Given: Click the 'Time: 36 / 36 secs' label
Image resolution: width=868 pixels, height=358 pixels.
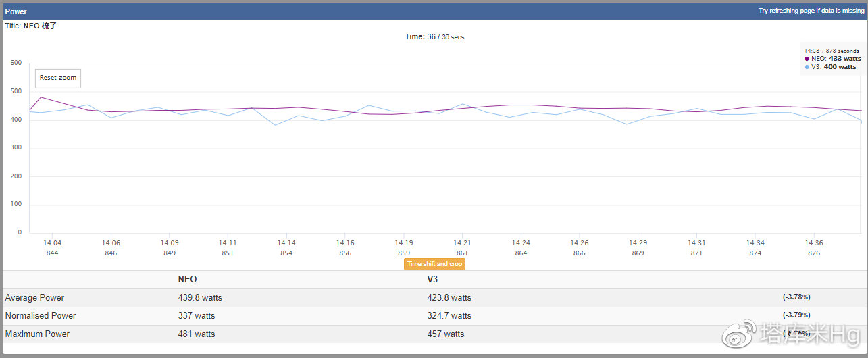Looking at the screenshot, I should point(434,36).
